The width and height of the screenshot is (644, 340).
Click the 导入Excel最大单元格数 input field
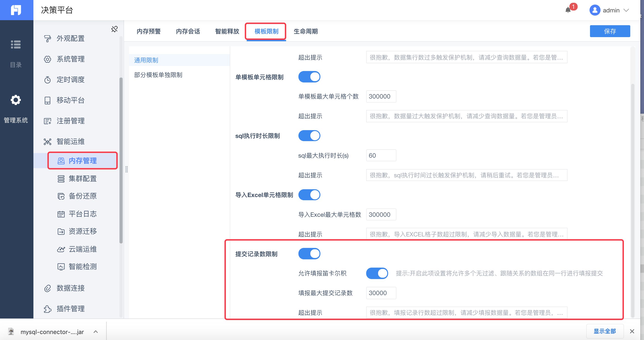coord(381,215)
